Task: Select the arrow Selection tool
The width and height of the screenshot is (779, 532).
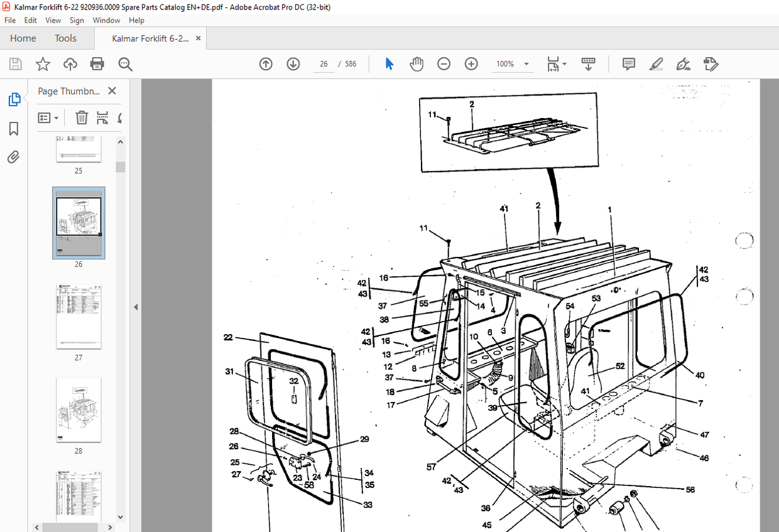Action: [389, 63]
